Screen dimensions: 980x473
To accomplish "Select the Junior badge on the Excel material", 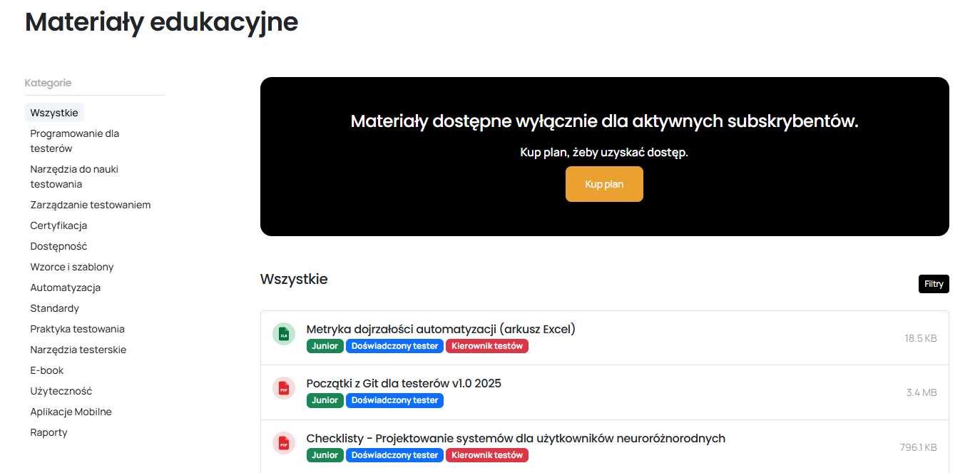I will (325, 345).
